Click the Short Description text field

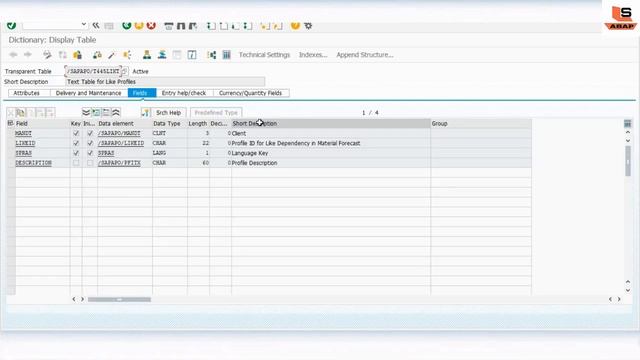coord(165,82)
